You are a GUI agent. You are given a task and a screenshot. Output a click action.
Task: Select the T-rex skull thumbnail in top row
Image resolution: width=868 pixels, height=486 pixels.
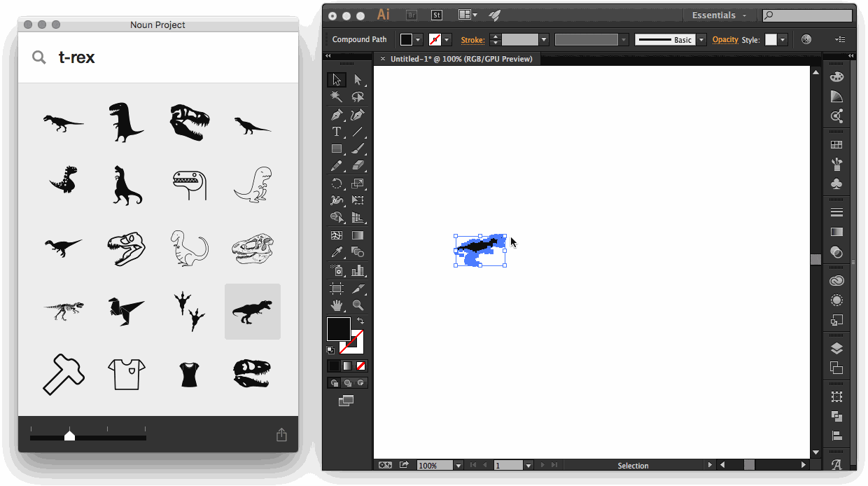click(x=190, y=122)
